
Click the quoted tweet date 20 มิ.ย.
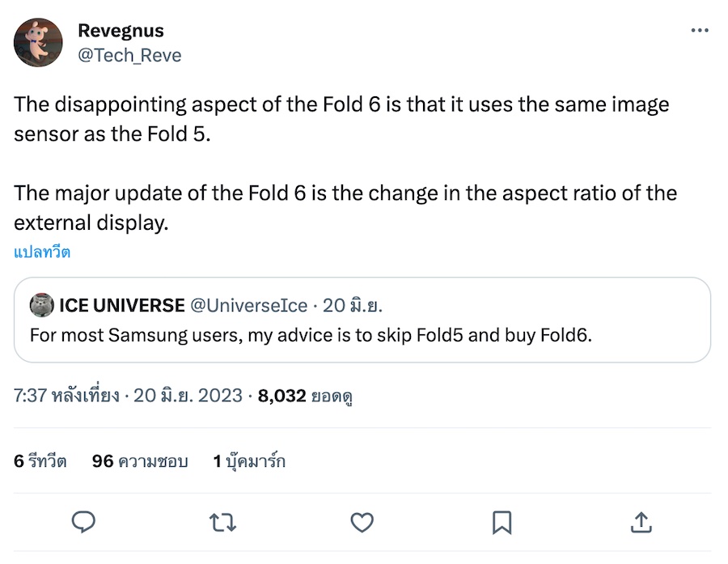tap(353, 306)
